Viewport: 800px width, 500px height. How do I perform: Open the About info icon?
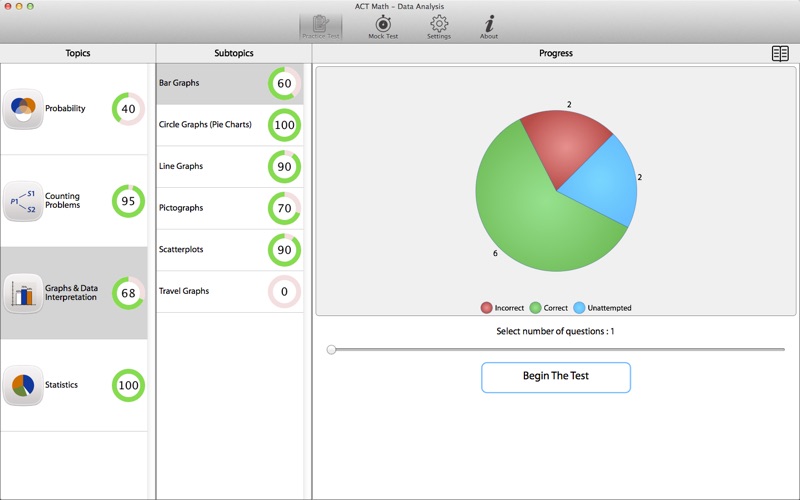click(x=488, y=25)
